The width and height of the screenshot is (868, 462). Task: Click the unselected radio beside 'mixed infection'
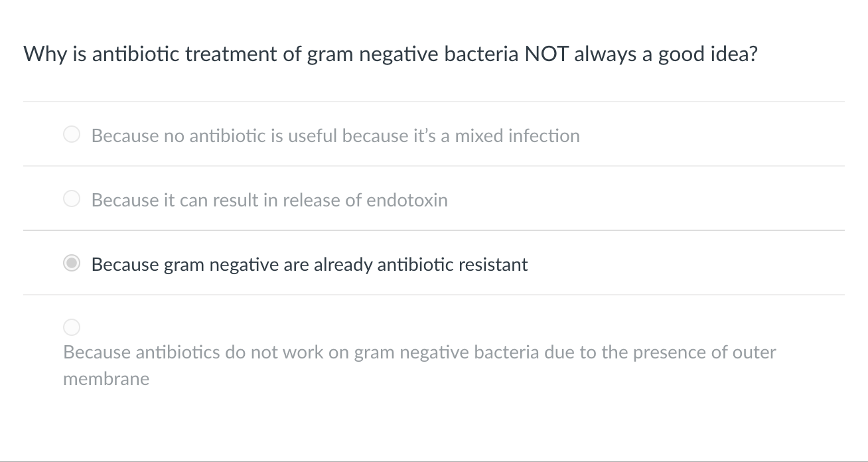click(x=71, y=134)
